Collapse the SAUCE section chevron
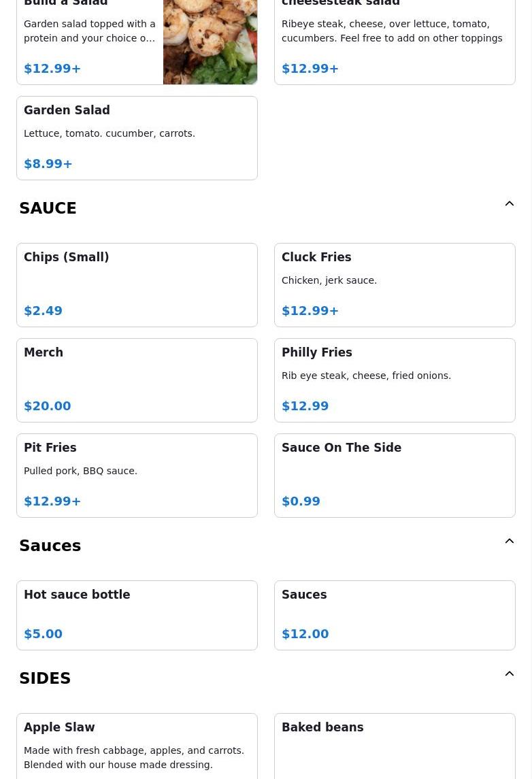Image resolution: width=532 pixels, height=779 pixels. tap(509, 204)
